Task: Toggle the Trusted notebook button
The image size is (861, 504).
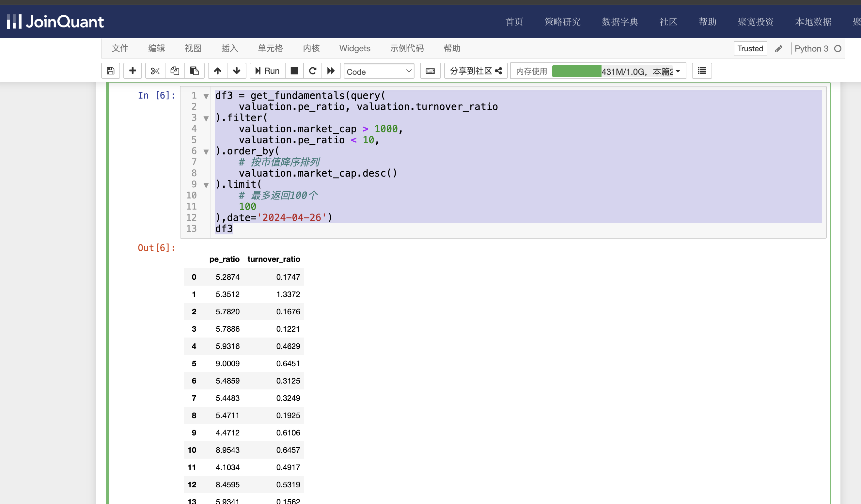Action: tap(750, 49)
